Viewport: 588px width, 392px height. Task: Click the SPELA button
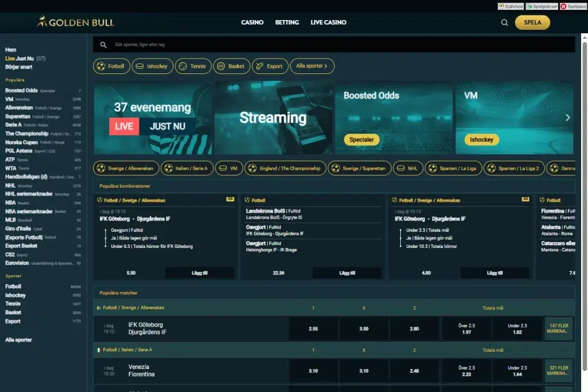(532, 22)
